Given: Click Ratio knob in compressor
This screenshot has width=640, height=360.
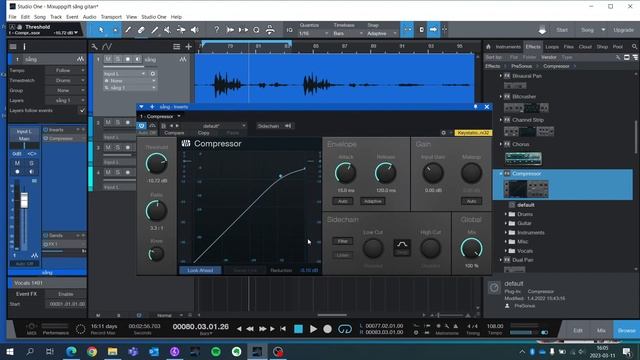Looking at the screenshot, I should coord(156,211).
